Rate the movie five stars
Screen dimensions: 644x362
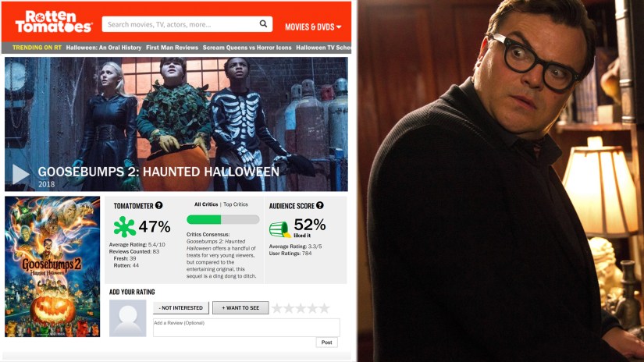(325, 308)
